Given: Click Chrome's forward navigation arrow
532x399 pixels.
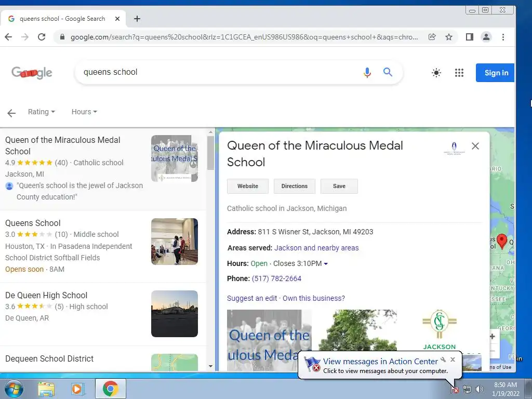Looking at the screenshot, I should (x=25, y=37).
